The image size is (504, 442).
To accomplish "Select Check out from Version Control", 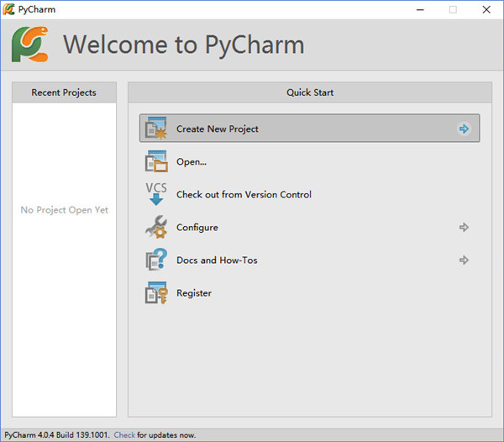I will pos(244,194).
